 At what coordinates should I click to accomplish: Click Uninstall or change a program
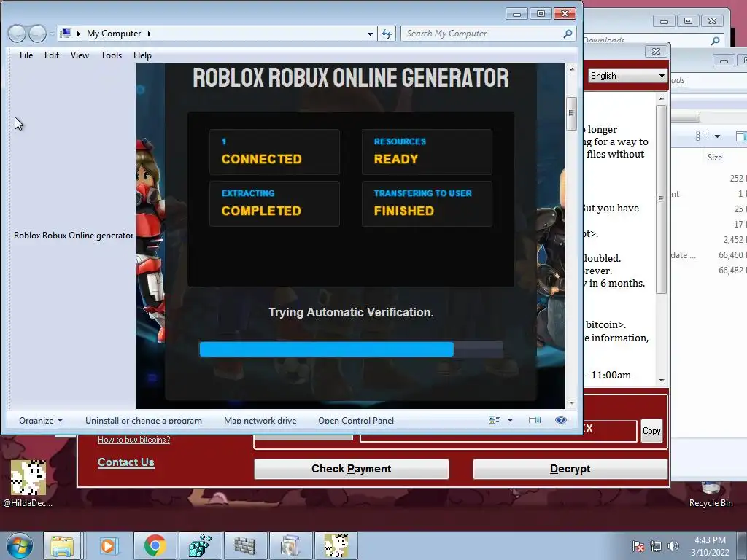click(x=144, y=421)
